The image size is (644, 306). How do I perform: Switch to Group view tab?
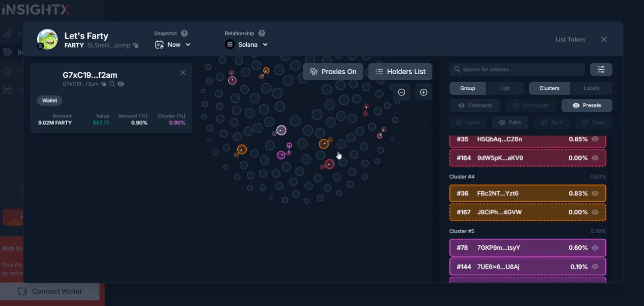click(468, 88)
